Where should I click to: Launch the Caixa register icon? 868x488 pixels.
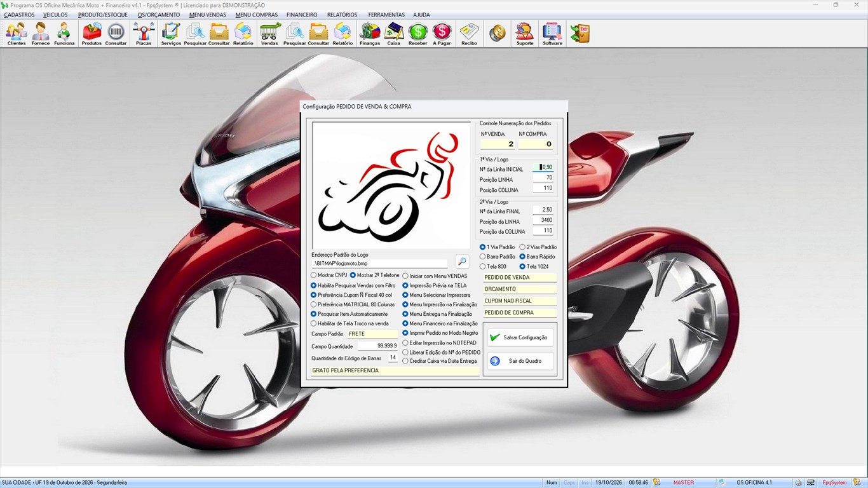394,34
